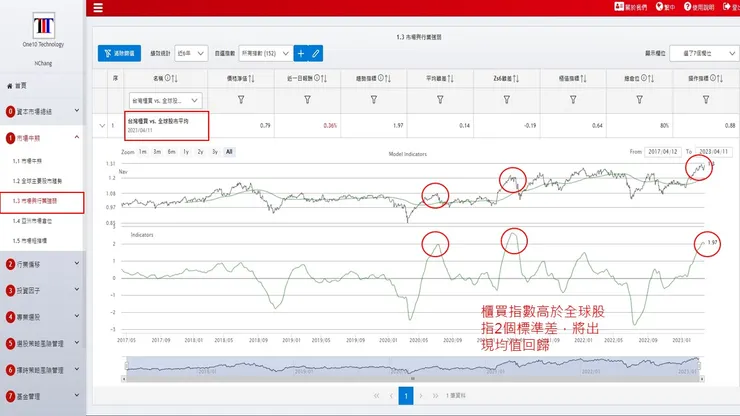
Task: Open the name filter dropdown in the filter row
Action: click(x=165, y=101)
